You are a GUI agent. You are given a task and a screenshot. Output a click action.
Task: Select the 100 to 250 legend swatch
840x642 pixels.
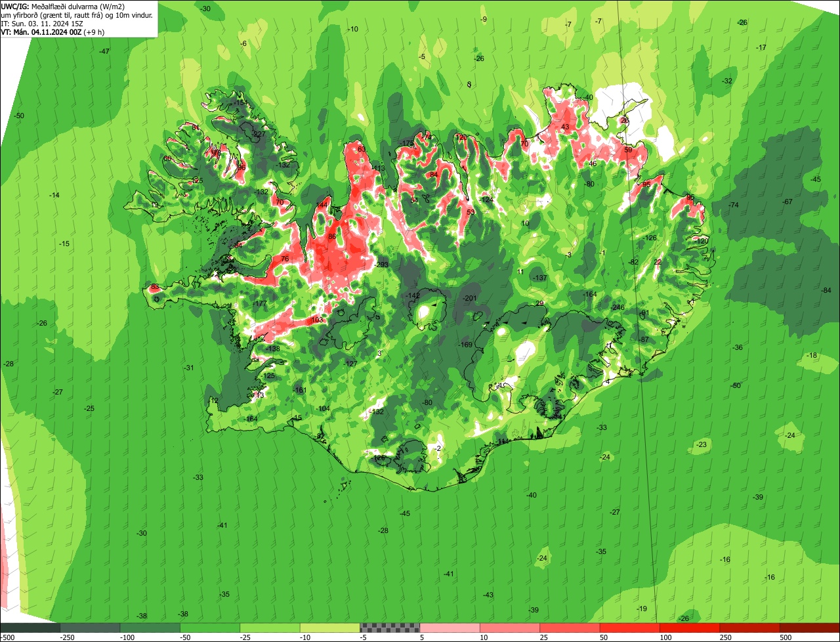690,628
